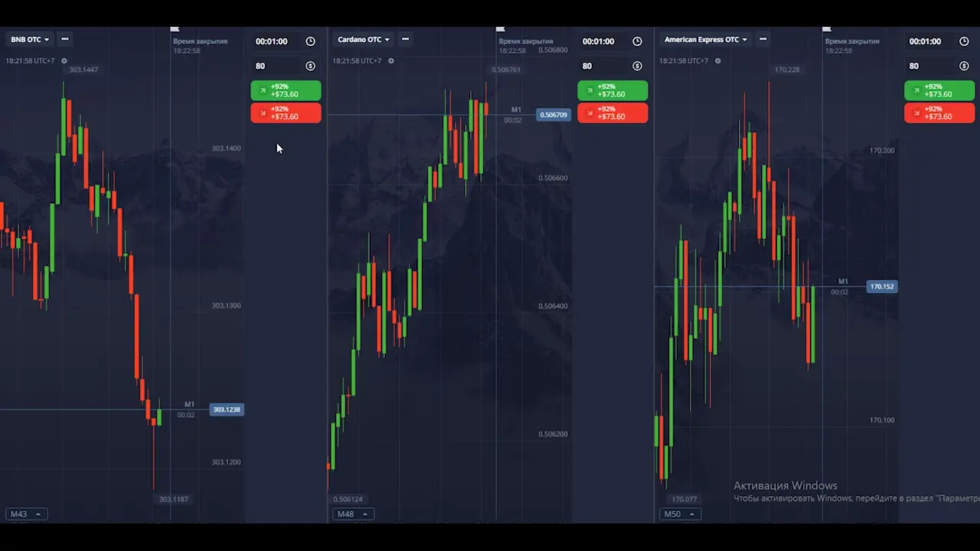Click three-dots menu next to Cardano OTC
The width and height of the screenshot is (980, 551).
coord(405,39)
